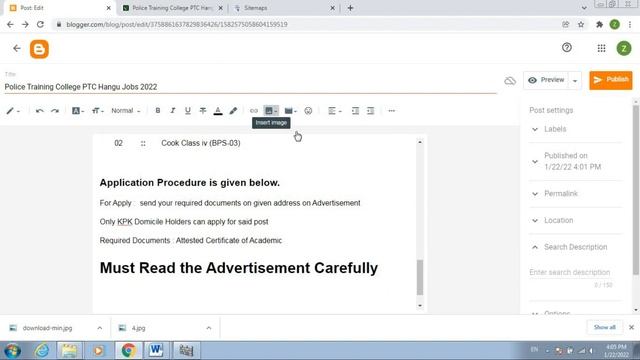The image size is (640, 360).
Task: Click the Must Read the Advertisement heading
Action: click(239, 268)
